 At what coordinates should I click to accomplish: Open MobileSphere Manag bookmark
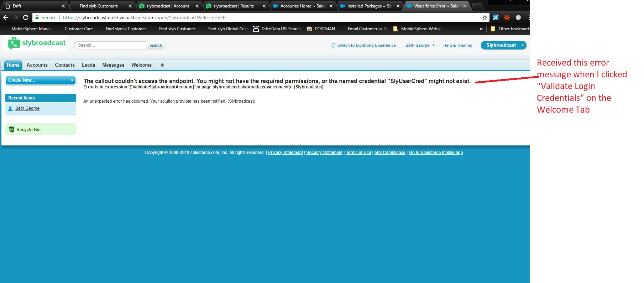click(31, 29)
